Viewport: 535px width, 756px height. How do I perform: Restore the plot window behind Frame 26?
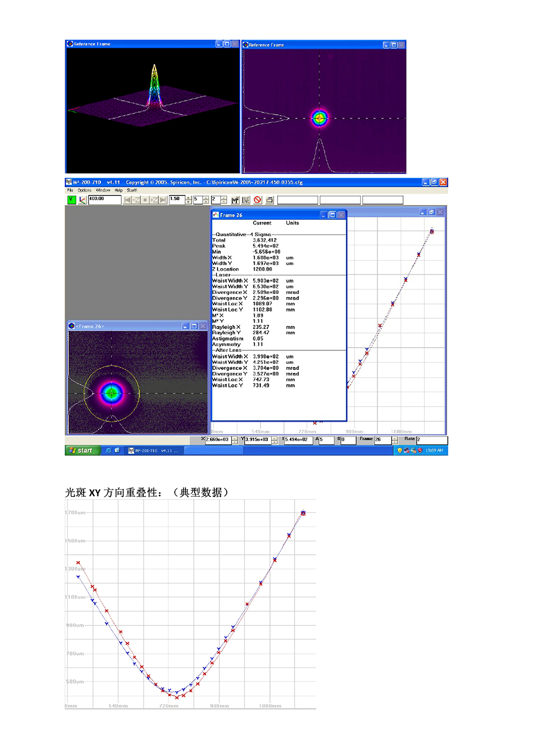431,212
